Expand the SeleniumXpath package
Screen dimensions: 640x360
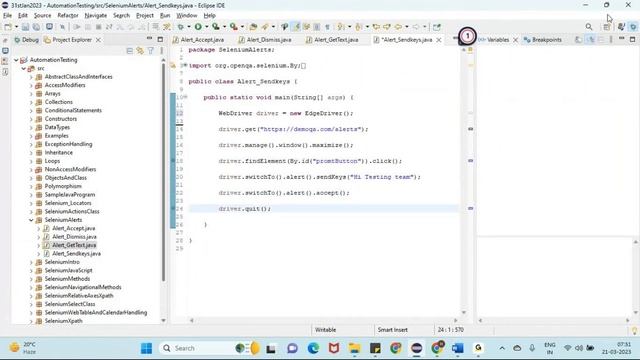[x=31, y=321]
